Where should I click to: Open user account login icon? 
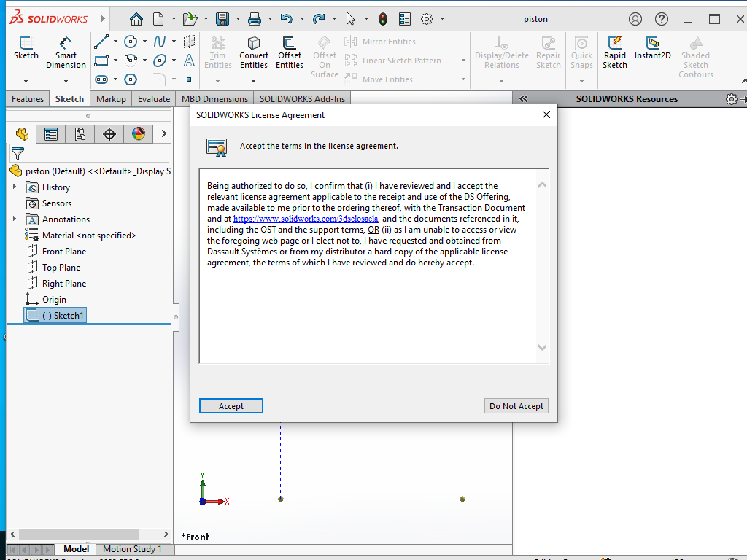coord(635,19)
